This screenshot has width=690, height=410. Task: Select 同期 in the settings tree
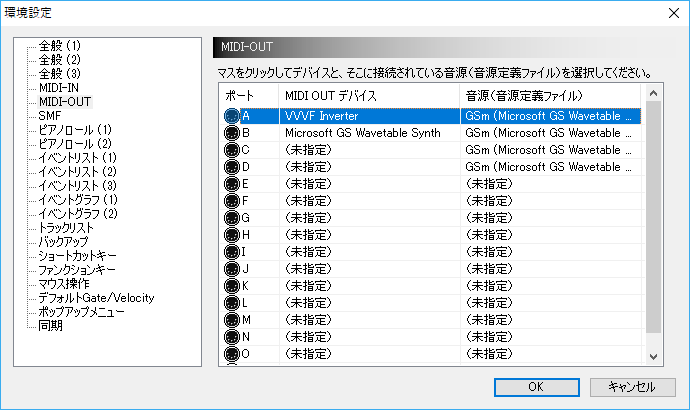51,326
